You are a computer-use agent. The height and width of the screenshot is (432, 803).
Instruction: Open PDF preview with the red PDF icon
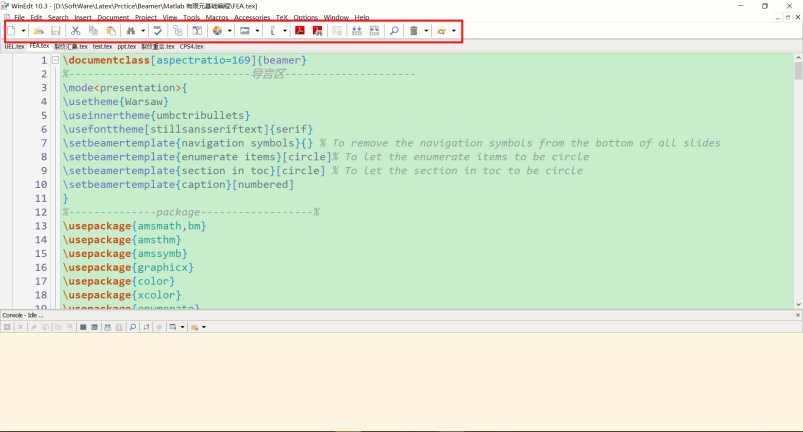click(x=300, y=31)
